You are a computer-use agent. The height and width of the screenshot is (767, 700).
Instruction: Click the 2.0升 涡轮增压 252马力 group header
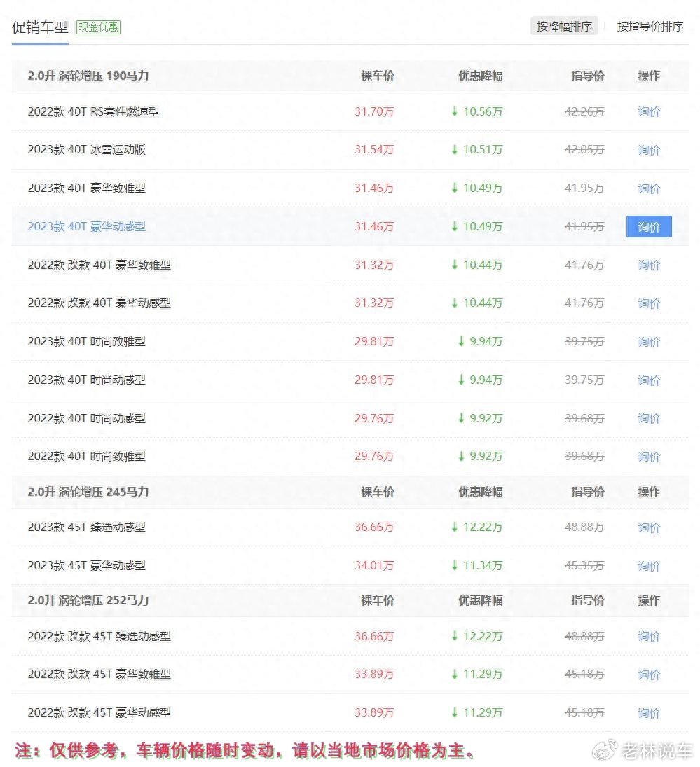88,600
